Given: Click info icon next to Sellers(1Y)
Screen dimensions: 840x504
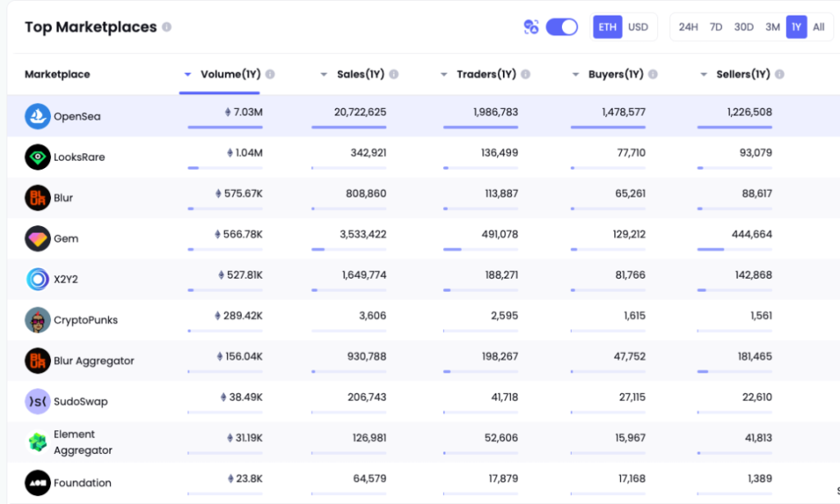Looking at the screenshot, I should click(779, 75).
